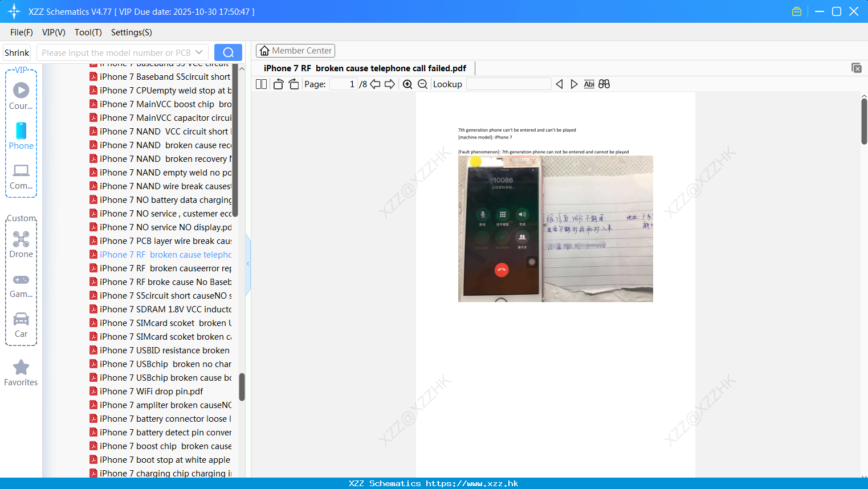The height and width of the screenshot is (489, 868).
Task: Open iPhone 7 NAND empty weld file
Action: click(160, 173)
